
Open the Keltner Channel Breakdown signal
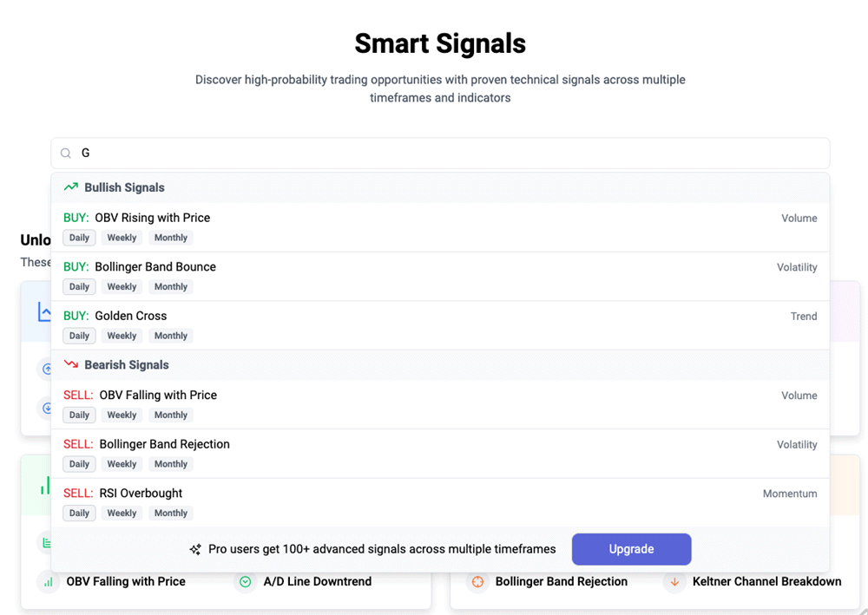point(766,582)
